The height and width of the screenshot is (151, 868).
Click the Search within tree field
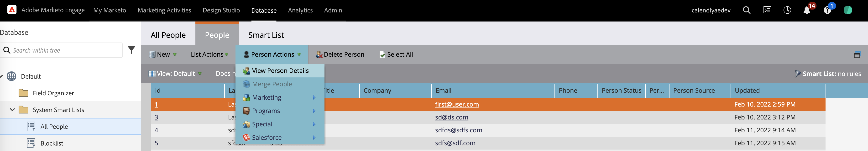coord(66,50)
